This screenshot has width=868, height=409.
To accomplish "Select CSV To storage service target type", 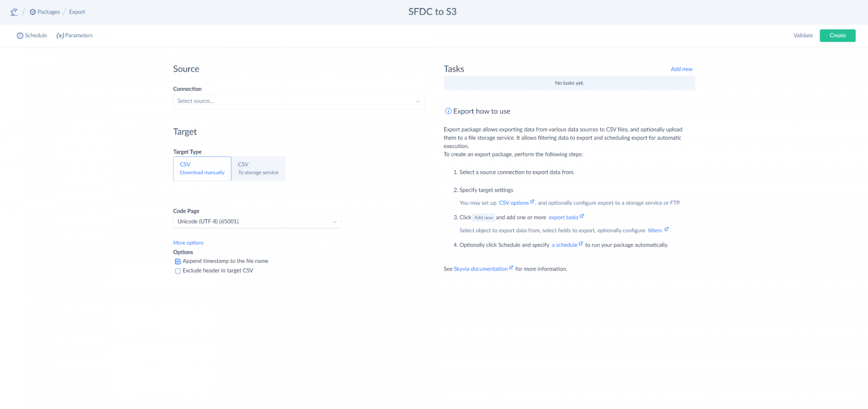I will click(258, 168).
